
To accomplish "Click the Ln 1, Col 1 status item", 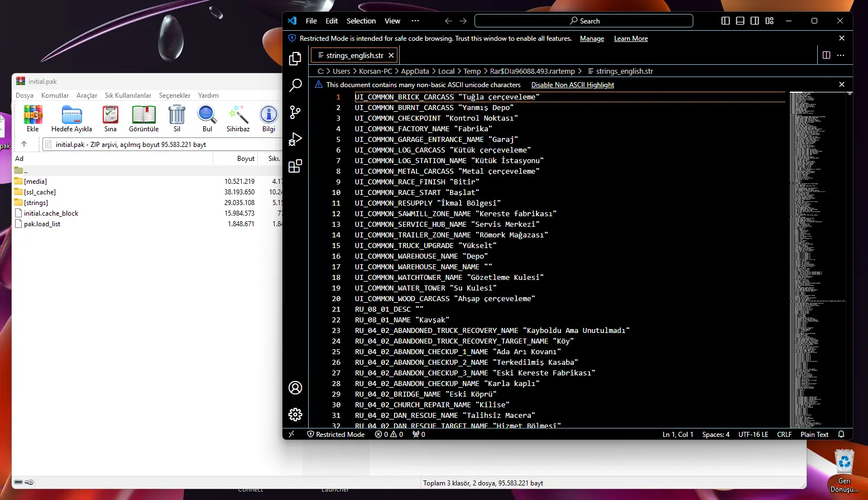I will point(678,434).
